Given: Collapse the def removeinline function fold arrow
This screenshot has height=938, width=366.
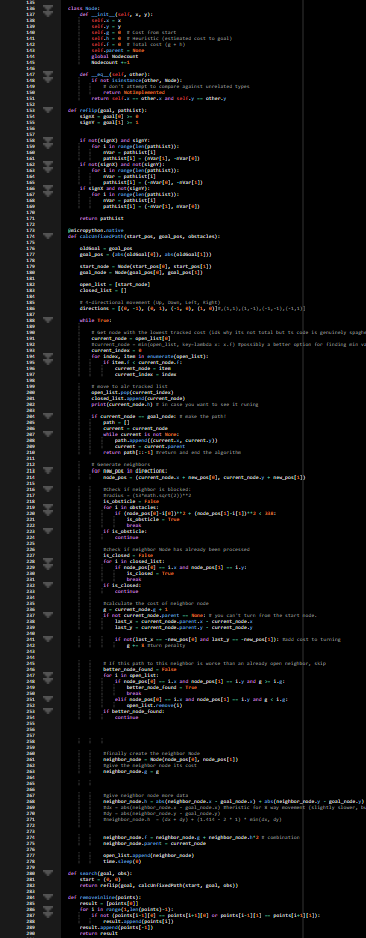Looking at the screenshot, I should 48,897.
